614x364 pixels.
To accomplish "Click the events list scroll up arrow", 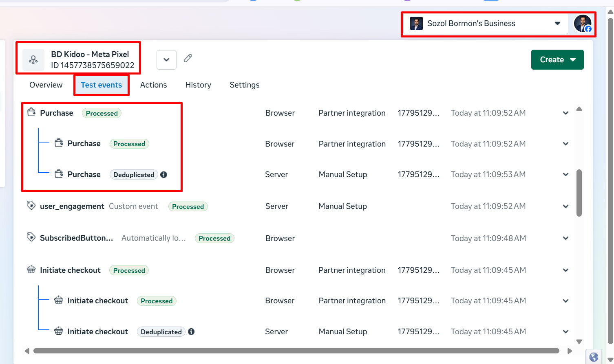I will click(x=579, y=109).
